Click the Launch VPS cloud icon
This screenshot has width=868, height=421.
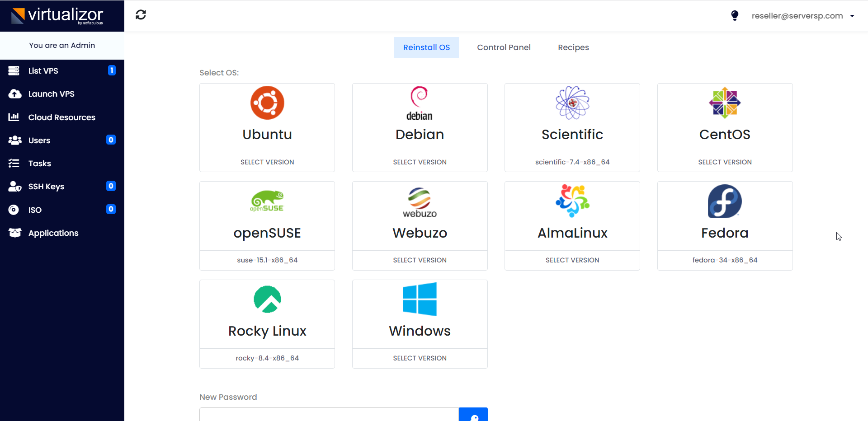coord(15,94)
